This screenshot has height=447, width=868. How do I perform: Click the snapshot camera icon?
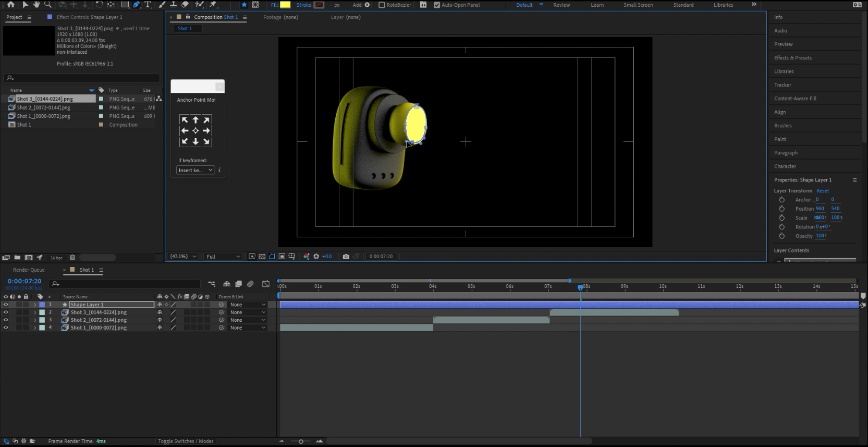coord(346,256)
